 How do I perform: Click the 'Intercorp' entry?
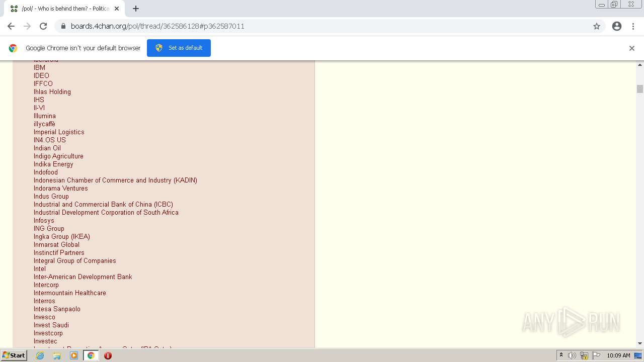(x=46, y=285)
